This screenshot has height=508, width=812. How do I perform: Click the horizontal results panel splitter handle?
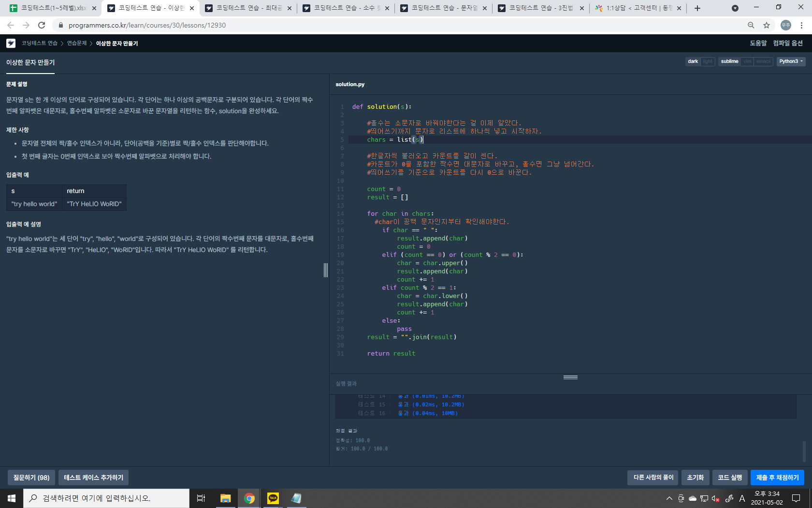(x=570, y=377)
